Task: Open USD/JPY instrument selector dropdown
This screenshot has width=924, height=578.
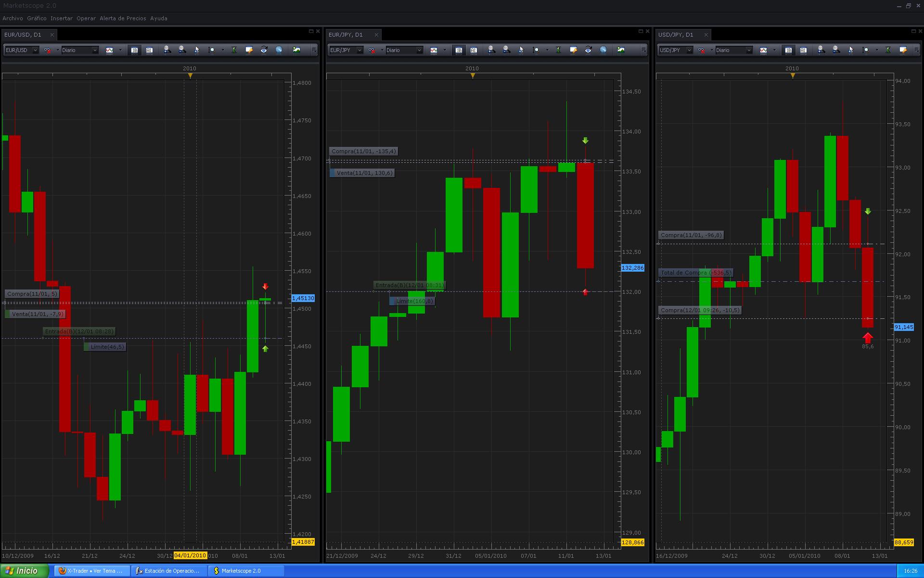Action: pos(689,50)
